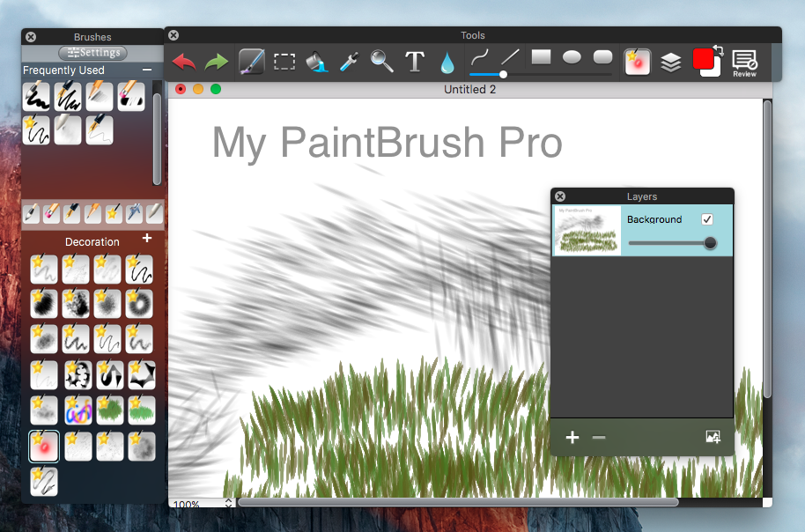Select the rainbow scribble Decoration brush
The height and width of the screenshot is (532, 805).
[x=78, y=410]
